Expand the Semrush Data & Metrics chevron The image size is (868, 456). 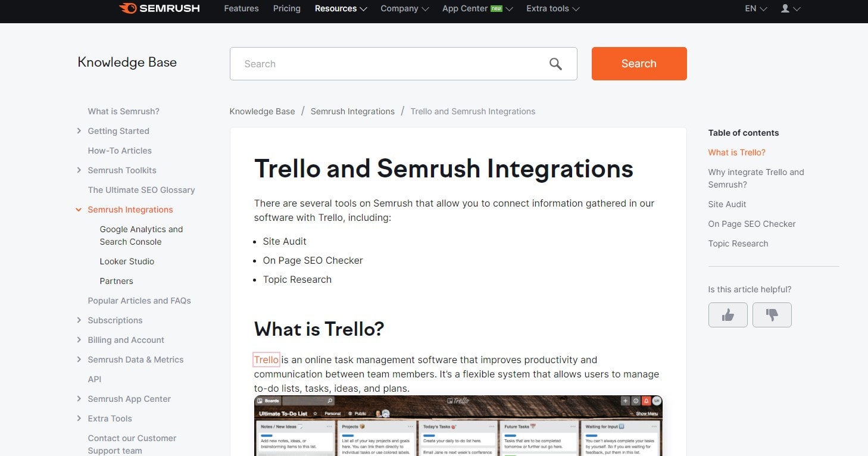[79, 360]
